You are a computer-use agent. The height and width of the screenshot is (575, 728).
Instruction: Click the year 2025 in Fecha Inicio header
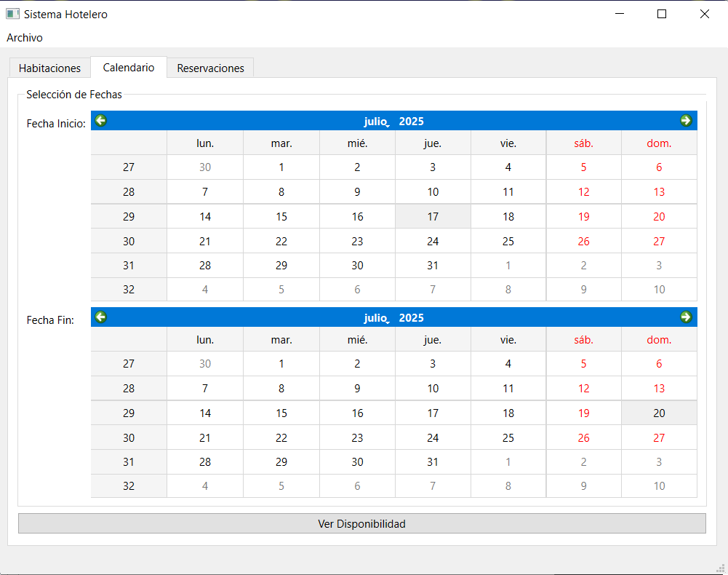tap(411, 122)
